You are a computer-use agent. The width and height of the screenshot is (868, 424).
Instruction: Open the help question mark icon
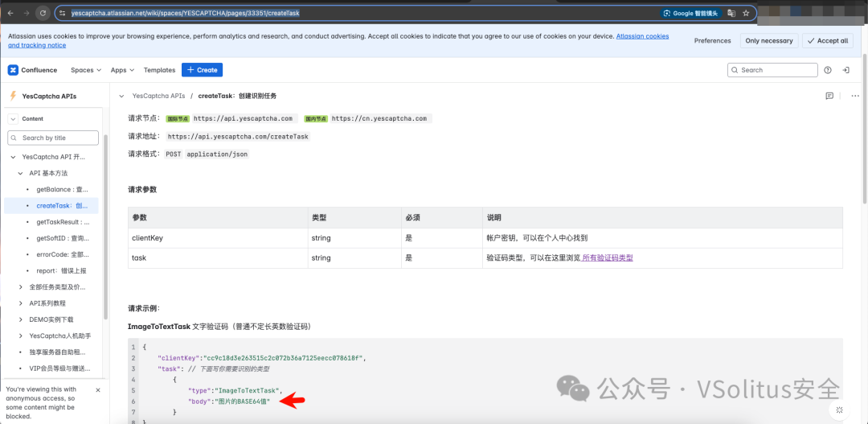828,70
